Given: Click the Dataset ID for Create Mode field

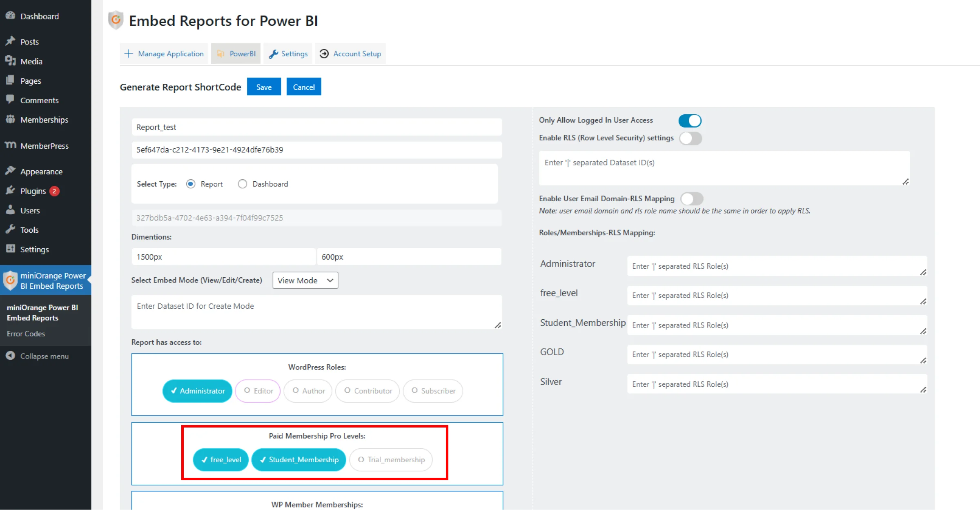Looking at the screenshot, I should coord(316,312).
